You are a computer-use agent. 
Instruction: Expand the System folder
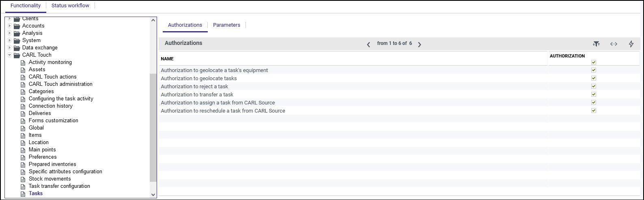(x=10, y=40)
